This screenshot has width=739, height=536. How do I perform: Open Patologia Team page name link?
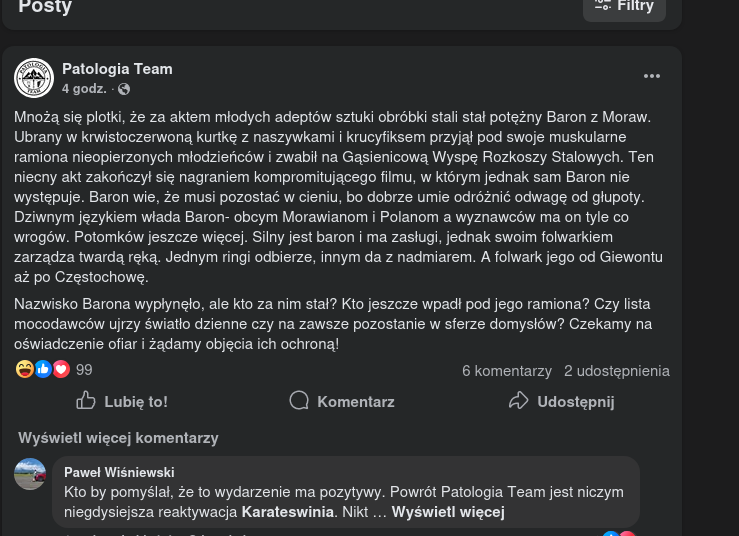117,69
